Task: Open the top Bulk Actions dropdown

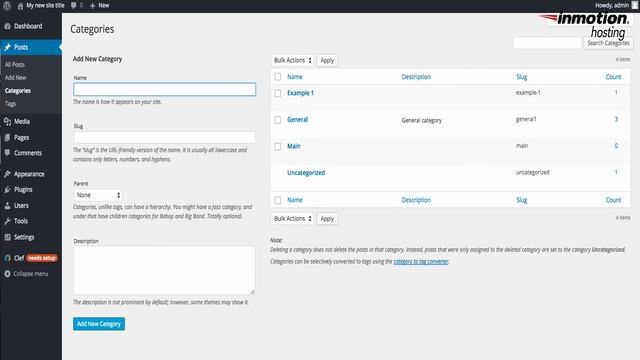Action: pos(292,60)
